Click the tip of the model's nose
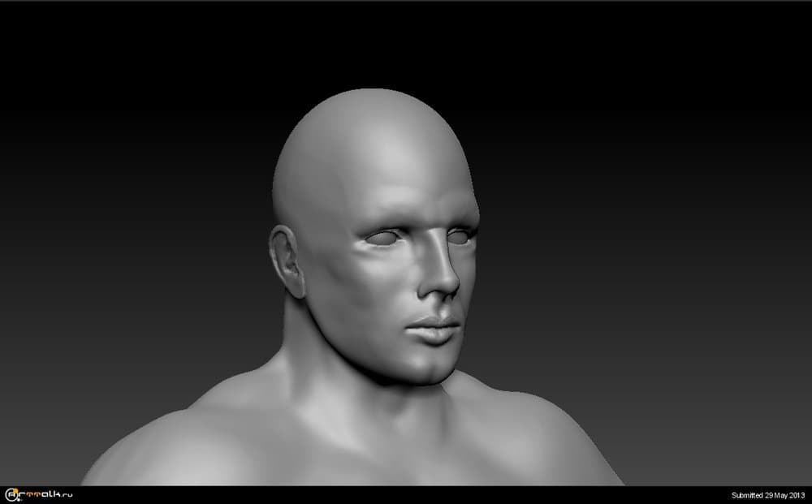Screen dimensions: 812x504 (x=445, y=287)
